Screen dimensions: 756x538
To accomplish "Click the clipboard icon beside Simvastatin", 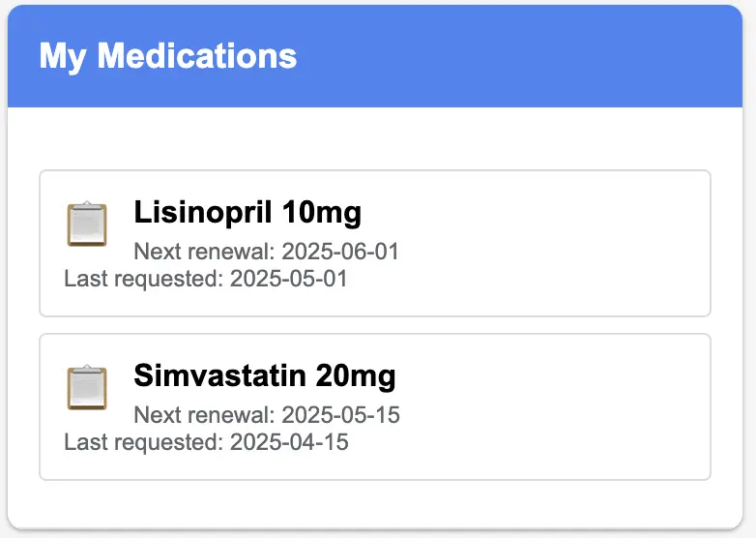I will [87, 387].
